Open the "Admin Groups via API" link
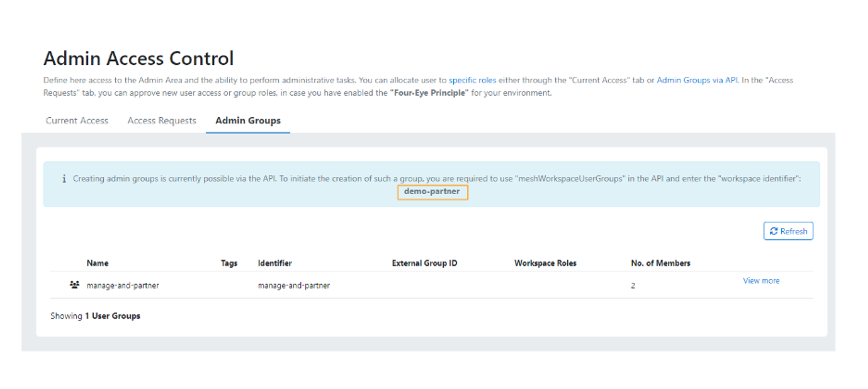 tap(697, 80)
